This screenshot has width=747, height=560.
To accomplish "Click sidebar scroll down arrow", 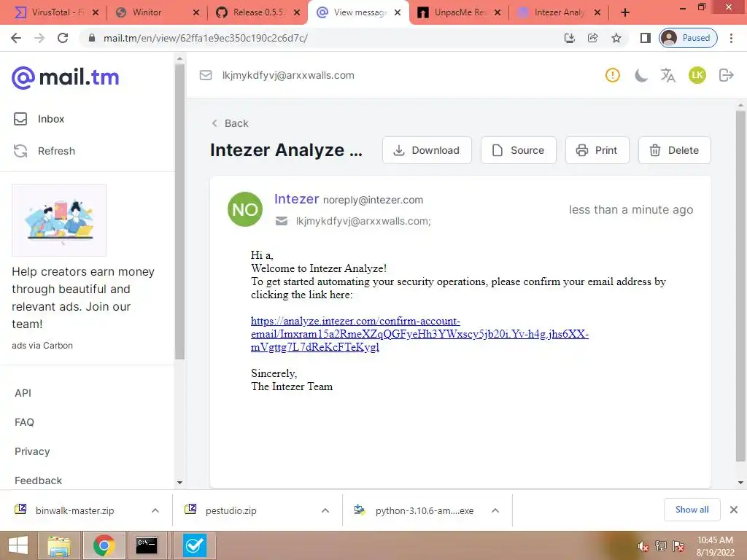I will click(179, 483).
